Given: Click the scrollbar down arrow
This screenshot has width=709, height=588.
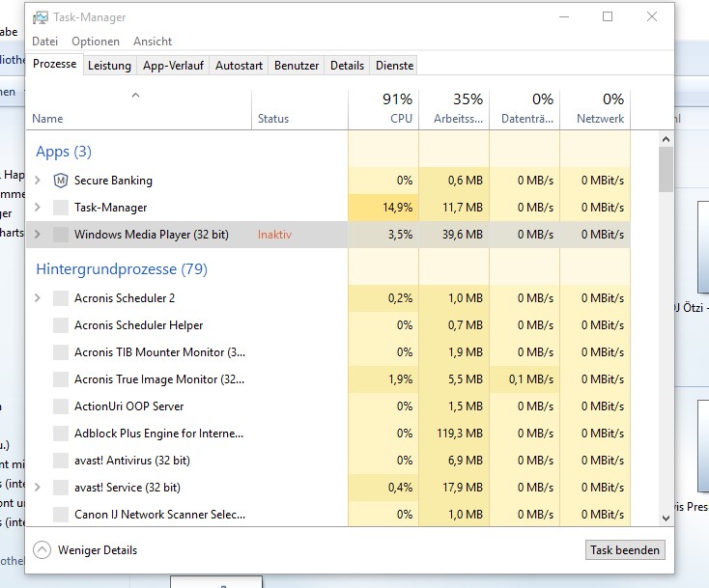Looking at the screenshot, I should (x=666, y=518).
